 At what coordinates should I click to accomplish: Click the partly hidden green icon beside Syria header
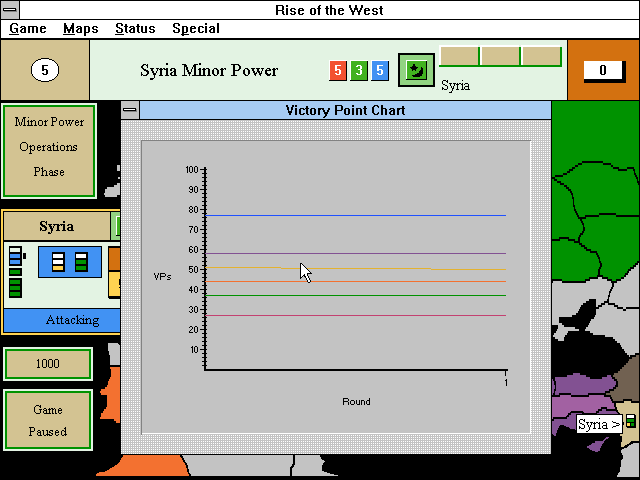[116, 226]
